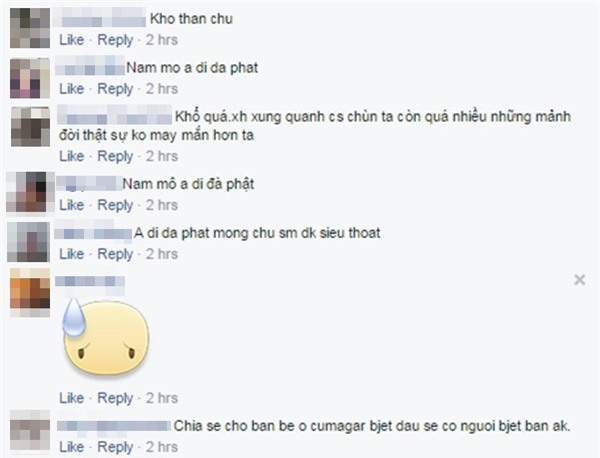Like the 'mong chu sm dk sieu thoat' comment
Image resolution: width=600 pixels, height=458 pixels.
[x=72, y=254]
